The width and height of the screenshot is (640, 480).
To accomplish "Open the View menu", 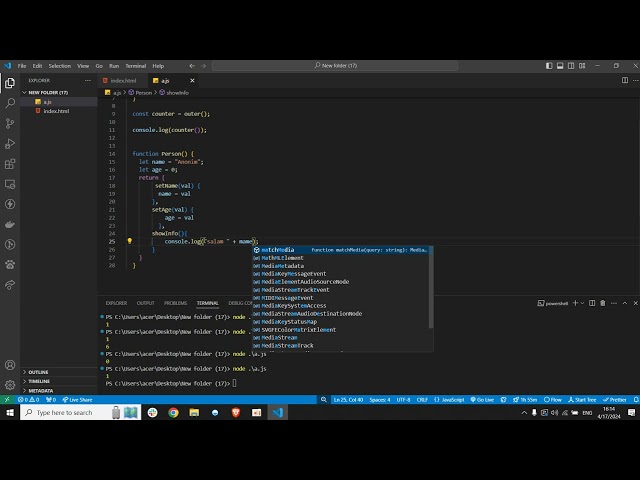I will click(83, 66).
